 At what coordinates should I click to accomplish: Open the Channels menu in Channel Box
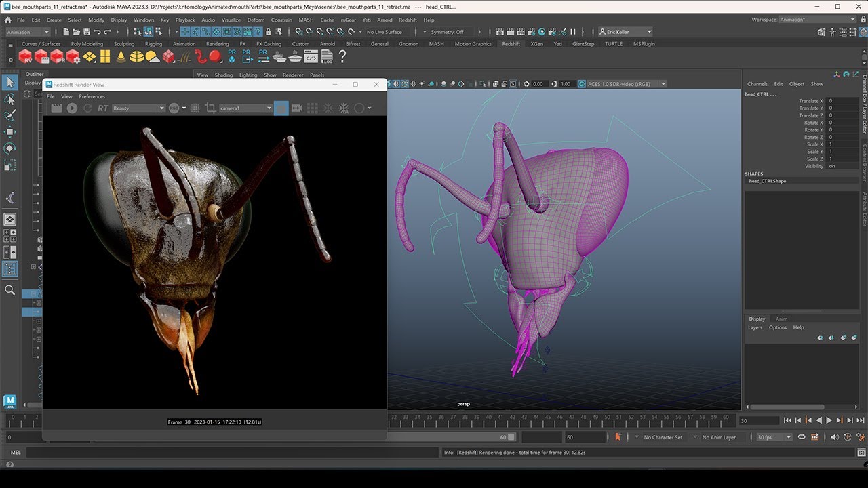click(757, 84)
